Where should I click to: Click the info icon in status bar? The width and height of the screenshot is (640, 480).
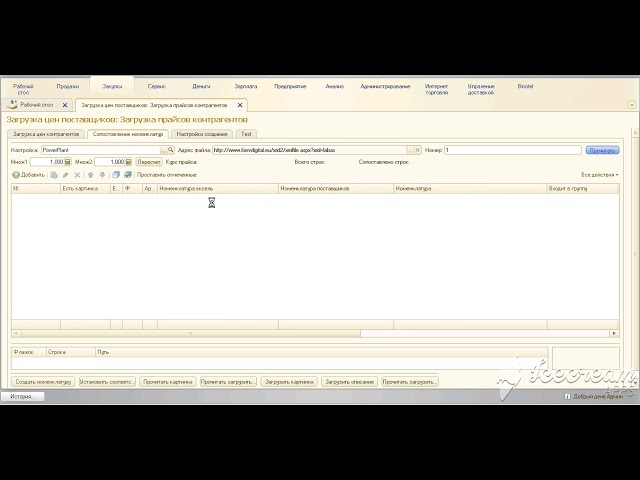tap(567, 396)
